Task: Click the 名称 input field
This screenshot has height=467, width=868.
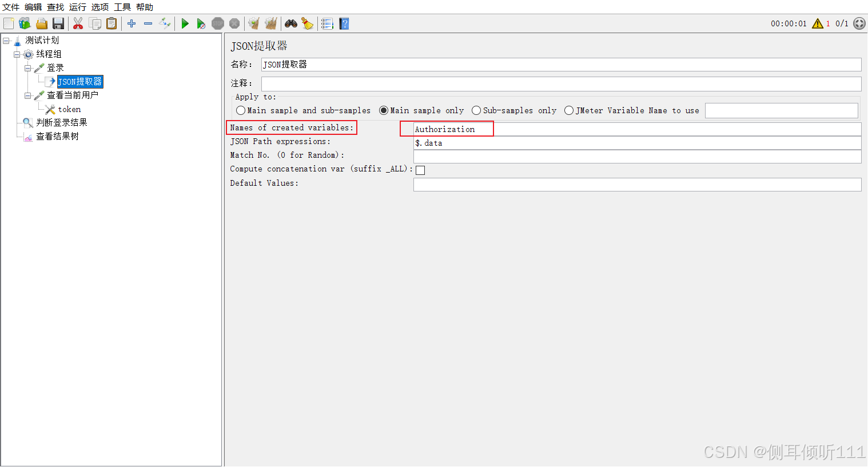Action: pyautogui.click(x=561, y=65)
